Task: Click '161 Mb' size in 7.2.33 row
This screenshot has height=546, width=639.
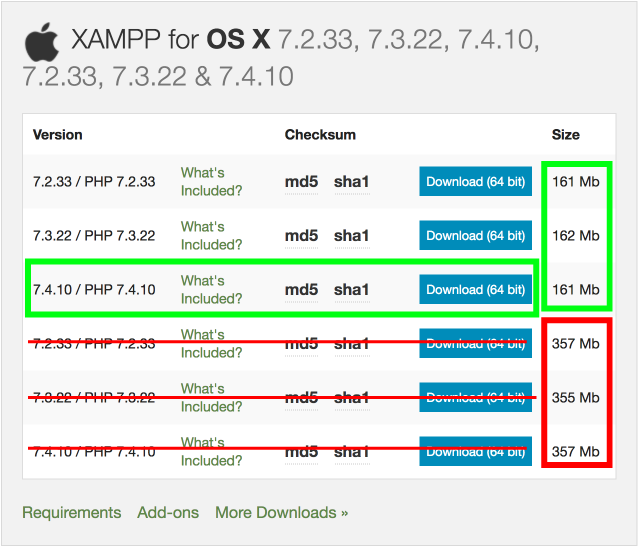Action: click(x=575, y=182)
